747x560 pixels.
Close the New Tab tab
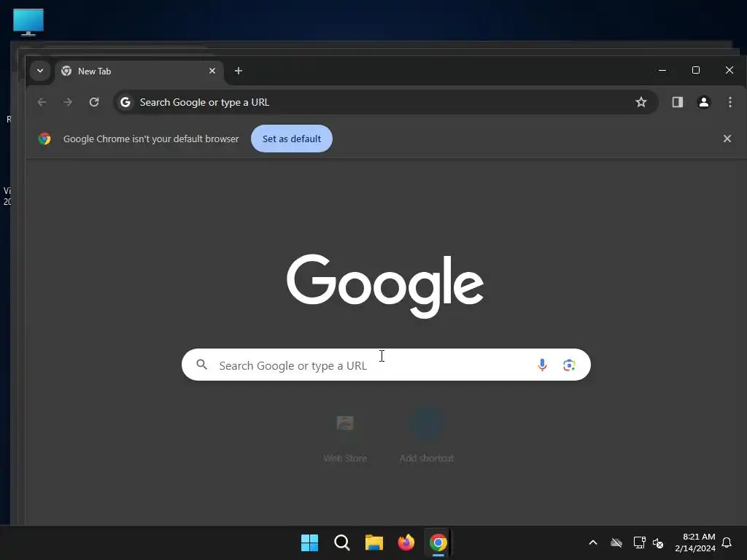pos(212,71)
